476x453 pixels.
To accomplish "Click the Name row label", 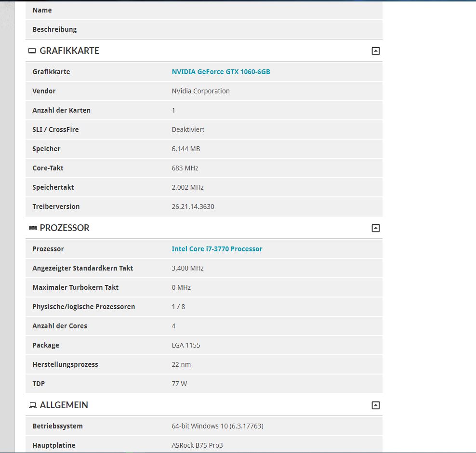I will point(42,10).
